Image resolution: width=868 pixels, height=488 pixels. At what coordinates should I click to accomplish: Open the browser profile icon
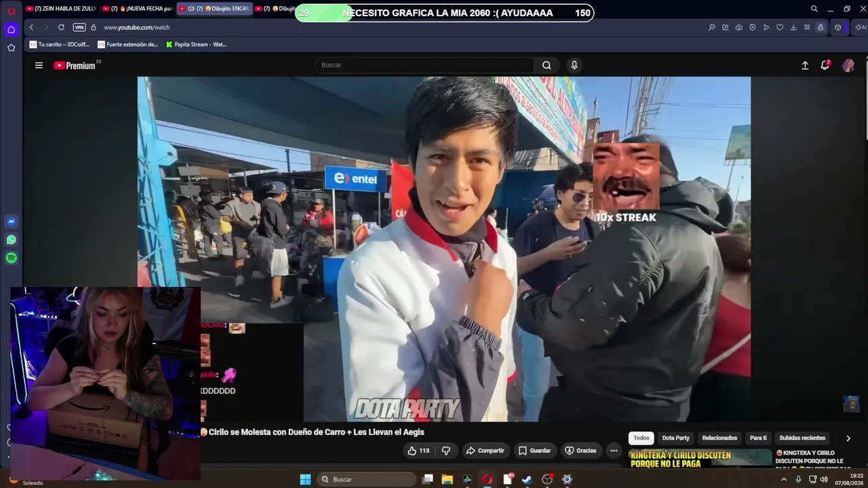point(821,27)
